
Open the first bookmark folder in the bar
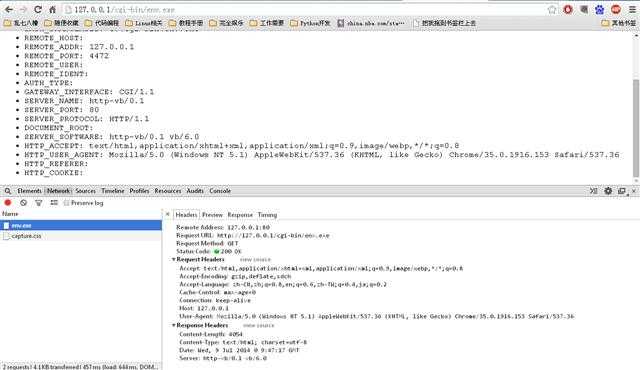pyautogui.click(x=21, y=23)
